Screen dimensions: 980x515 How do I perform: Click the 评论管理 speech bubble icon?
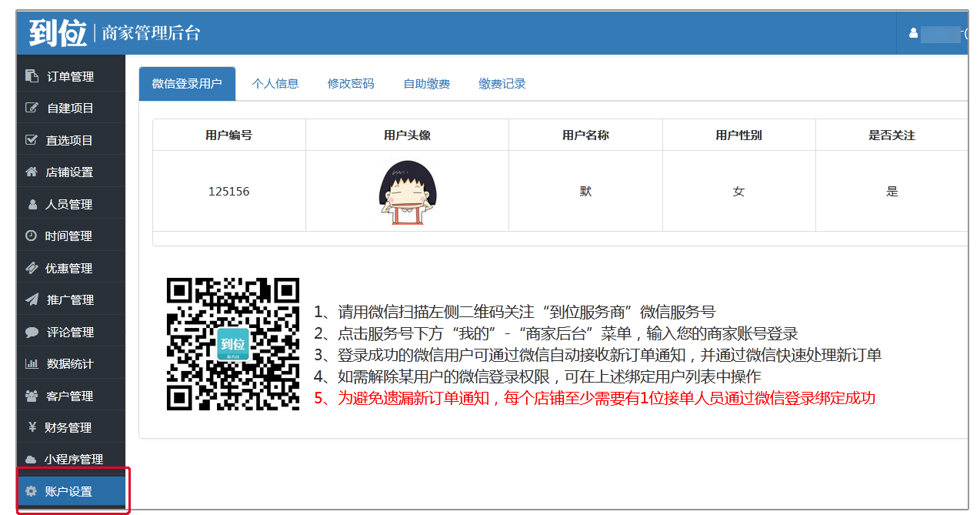(32, 333)
